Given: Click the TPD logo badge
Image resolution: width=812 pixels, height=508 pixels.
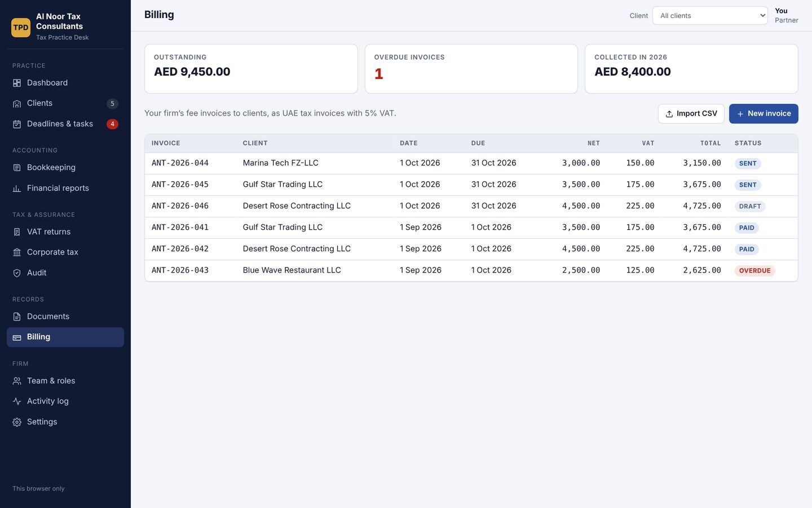Looking at the screenshot, I should (21, 27).
